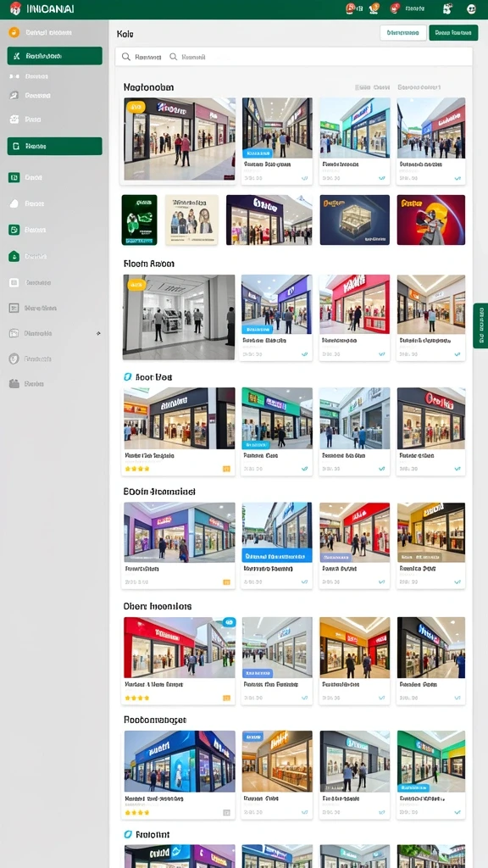This screenshot has width=488, height=868.
Task: Open the red notification badge in top bar
Action: (x=393, y=8)
